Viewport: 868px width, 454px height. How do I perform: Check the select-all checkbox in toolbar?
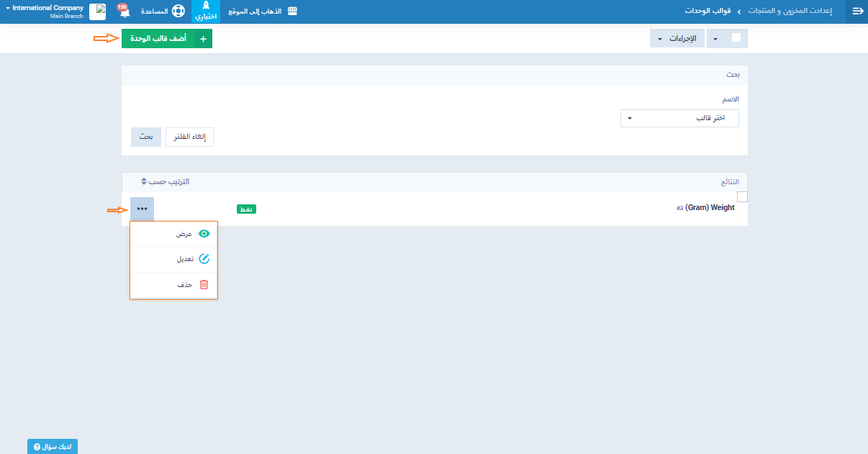point(736,38)
